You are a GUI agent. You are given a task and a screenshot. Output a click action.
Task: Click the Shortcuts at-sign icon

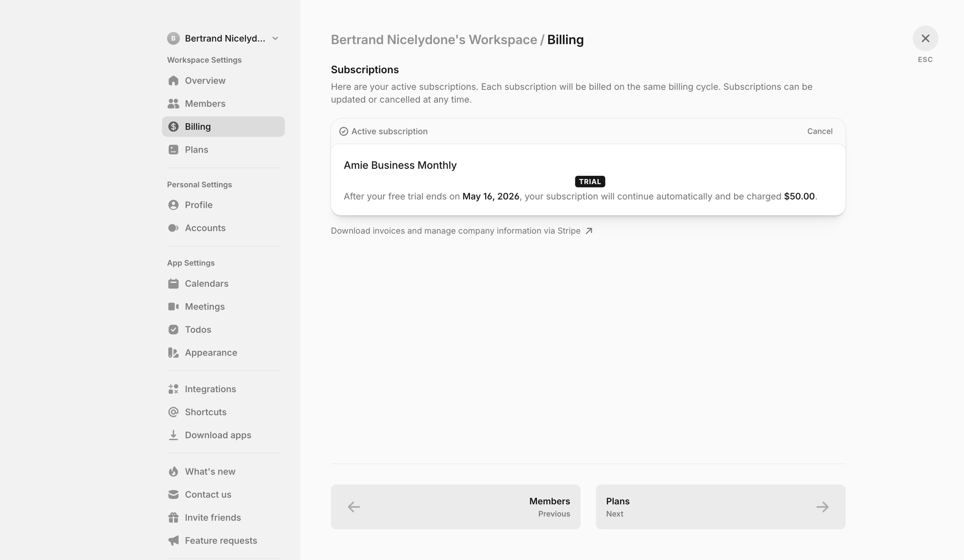(173, 412)
